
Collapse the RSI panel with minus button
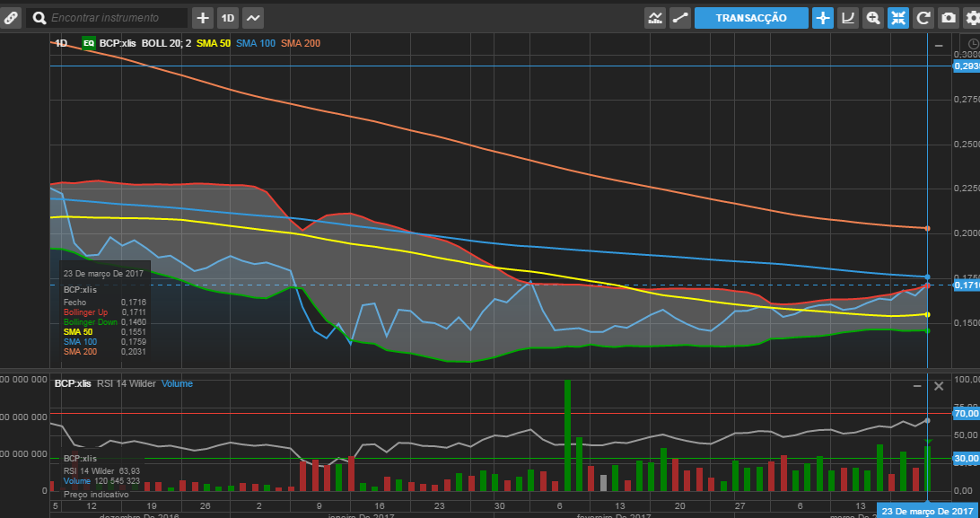917,385
